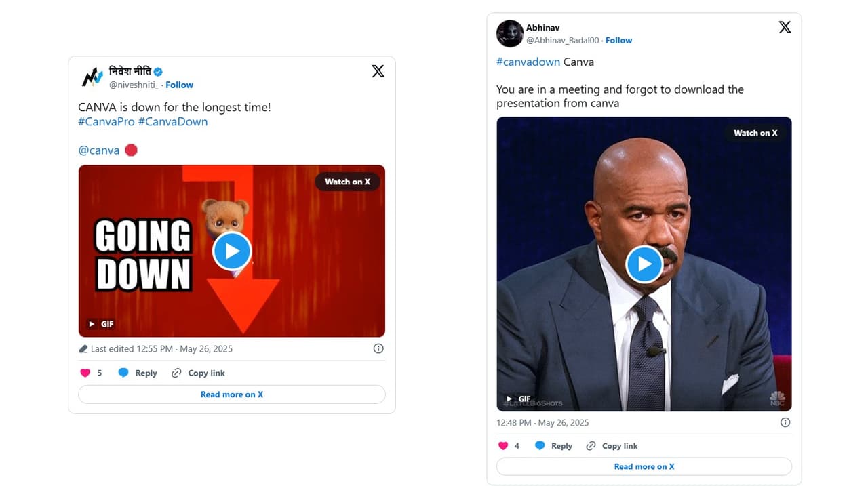Open the 12:48 PM May 26 timestamp
Screen dimensions: 868x486
(x=542, y=423)
